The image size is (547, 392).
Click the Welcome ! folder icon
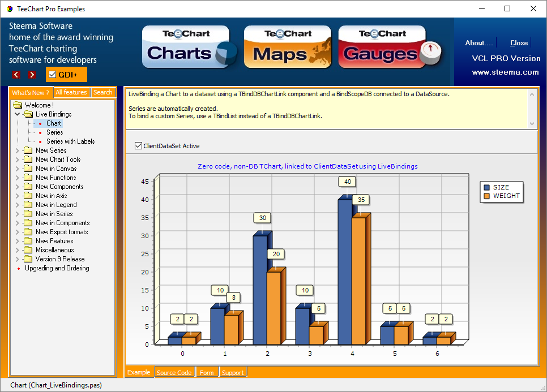click(18, 105)
